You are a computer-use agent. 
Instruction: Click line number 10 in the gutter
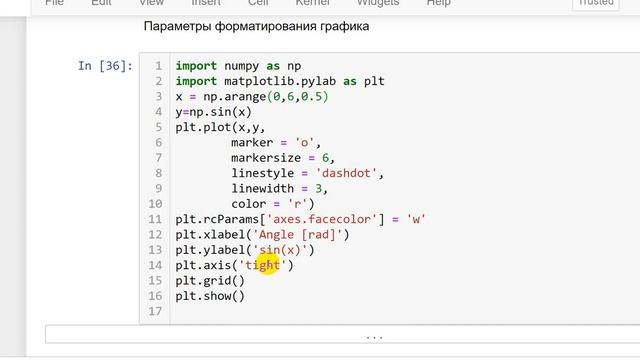[x=155, y=204]
